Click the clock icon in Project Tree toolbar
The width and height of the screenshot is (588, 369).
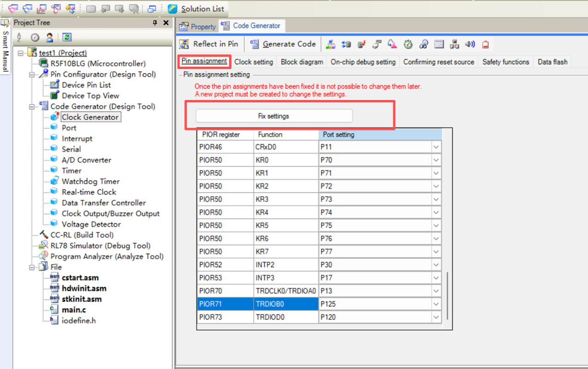click(x=35, y=38)
